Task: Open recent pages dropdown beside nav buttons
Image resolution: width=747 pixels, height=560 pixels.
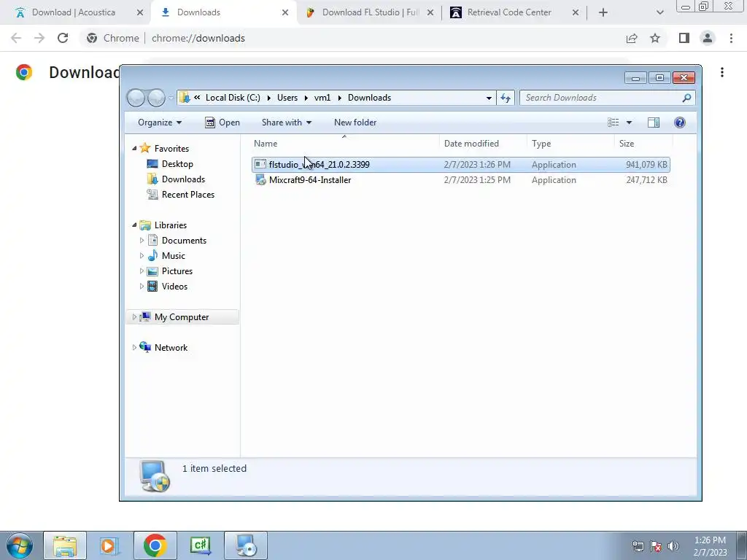Action: coord(171,98)
